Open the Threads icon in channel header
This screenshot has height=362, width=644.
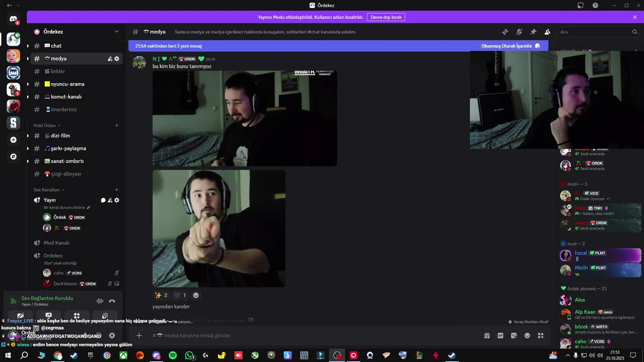click(505, 32)
